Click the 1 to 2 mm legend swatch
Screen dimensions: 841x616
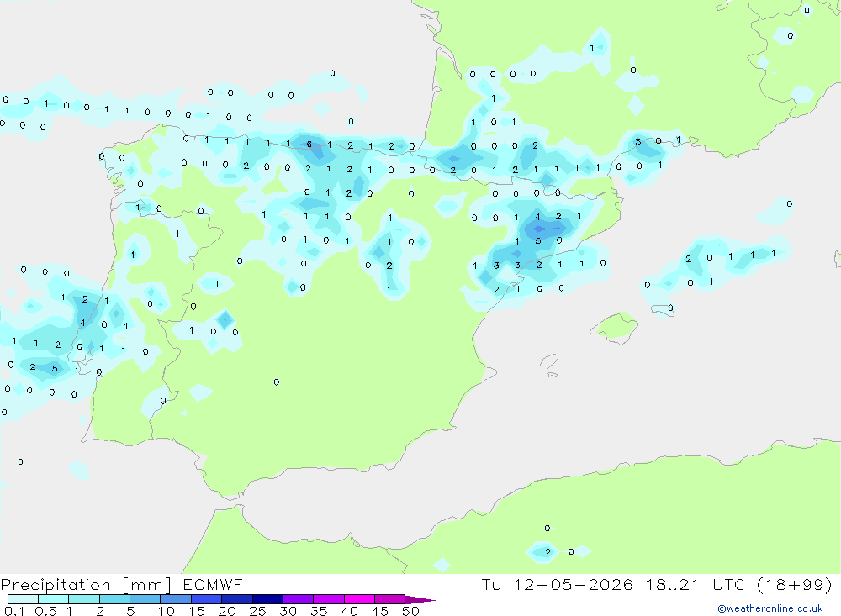[84, 599]
